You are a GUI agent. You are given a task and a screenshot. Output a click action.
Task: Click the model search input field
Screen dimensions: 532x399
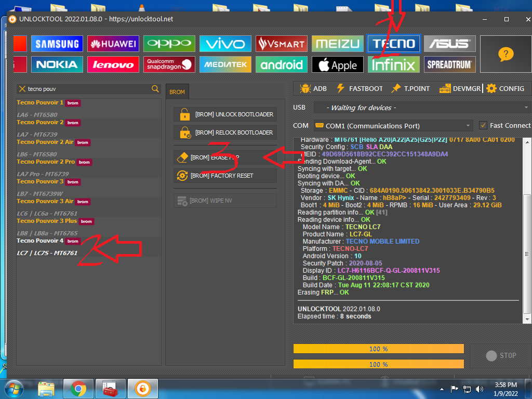(89, 89)
